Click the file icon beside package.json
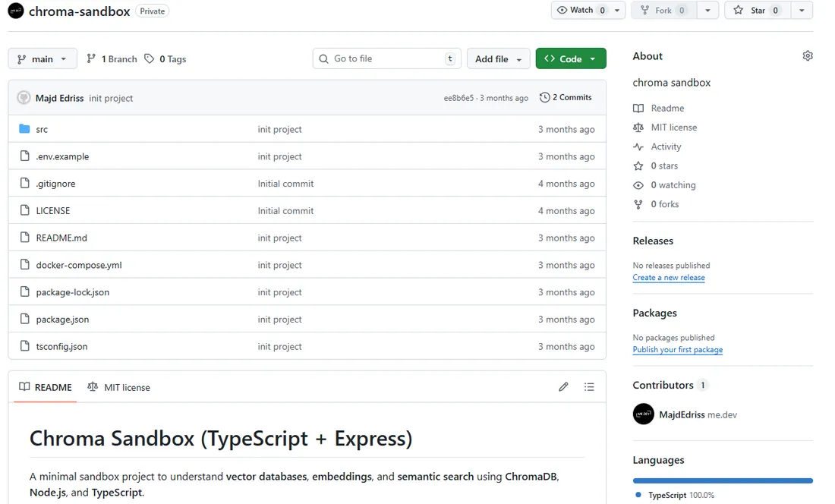 pos(24,319)
